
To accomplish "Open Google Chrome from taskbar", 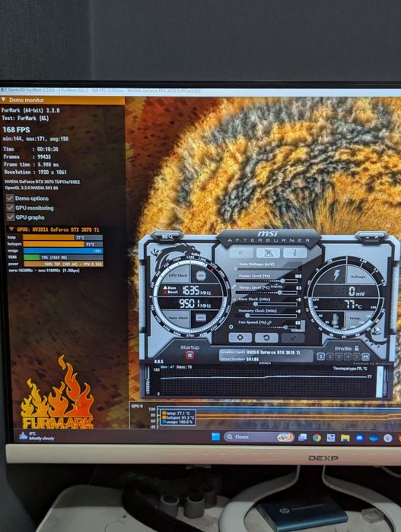I will (x=317, y=438).
